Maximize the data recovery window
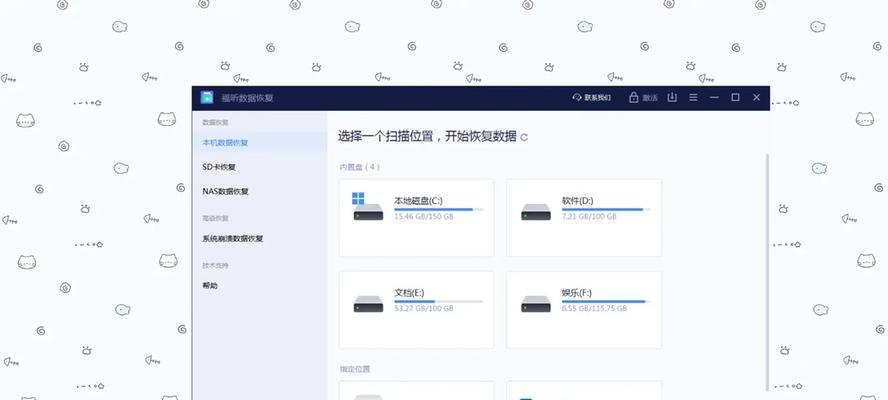 (735, 97)
